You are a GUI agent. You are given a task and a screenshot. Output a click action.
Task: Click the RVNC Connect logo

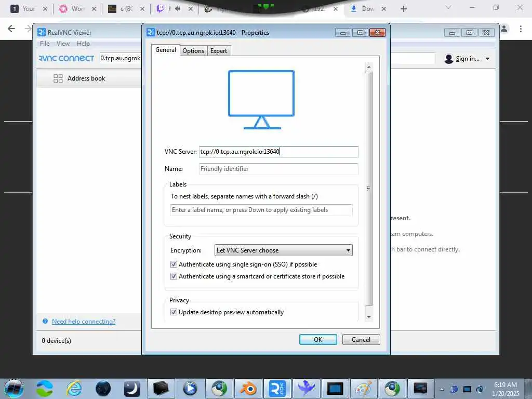coord(66,58)
